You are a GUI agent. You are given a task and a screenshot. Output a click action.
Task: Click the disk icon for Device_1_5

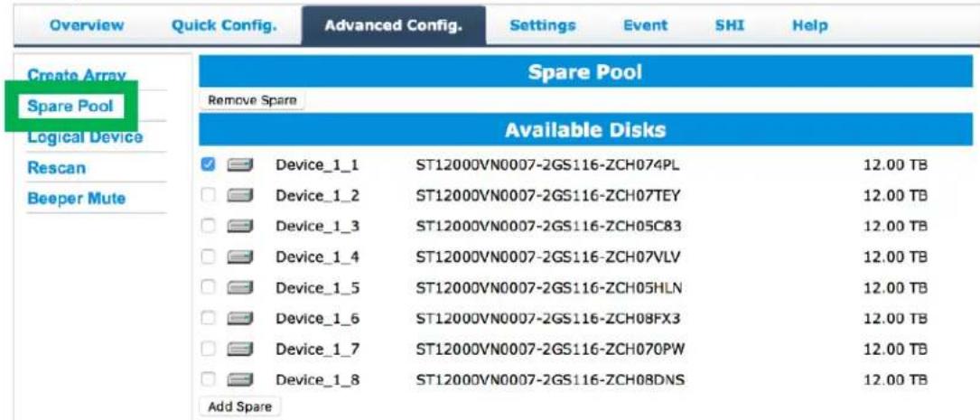(x=238, y=287)
